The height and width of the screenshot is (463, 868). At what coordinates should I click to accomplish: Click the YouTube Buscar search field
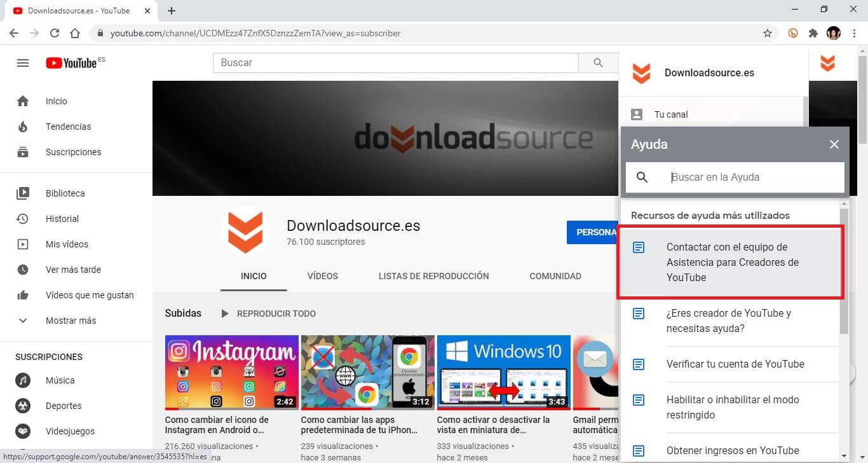(x=396, y=63)
